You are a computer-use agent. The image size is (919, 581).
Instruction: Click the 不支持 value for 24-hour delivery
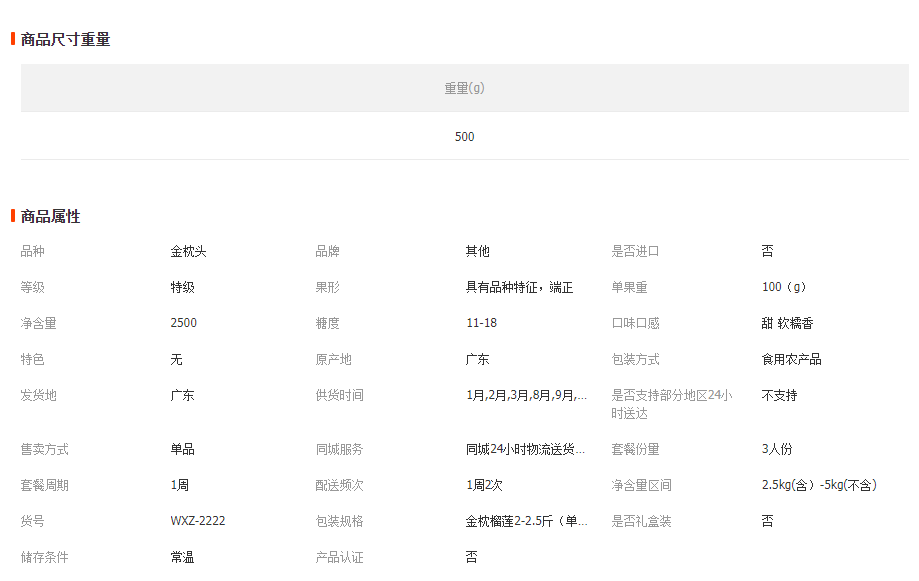[x=779, y=395]
